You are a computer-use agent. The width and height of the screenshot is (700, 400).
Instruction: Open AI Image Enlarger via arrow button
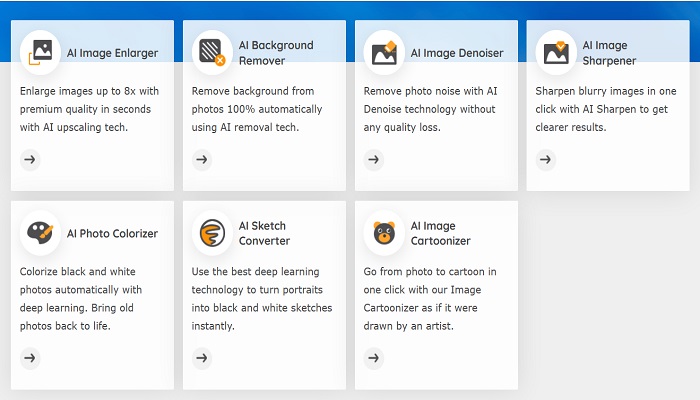click(x=30, y=159)
